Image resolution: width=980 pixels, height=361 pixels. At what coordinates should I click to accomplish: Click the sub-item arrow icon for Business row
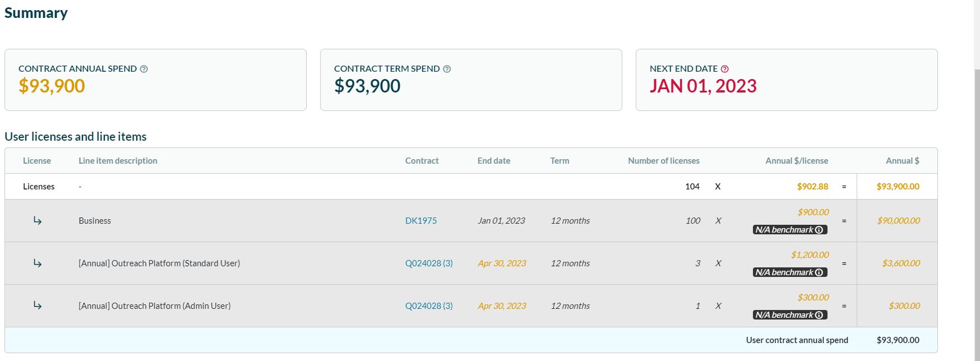[x=38, y=221]
